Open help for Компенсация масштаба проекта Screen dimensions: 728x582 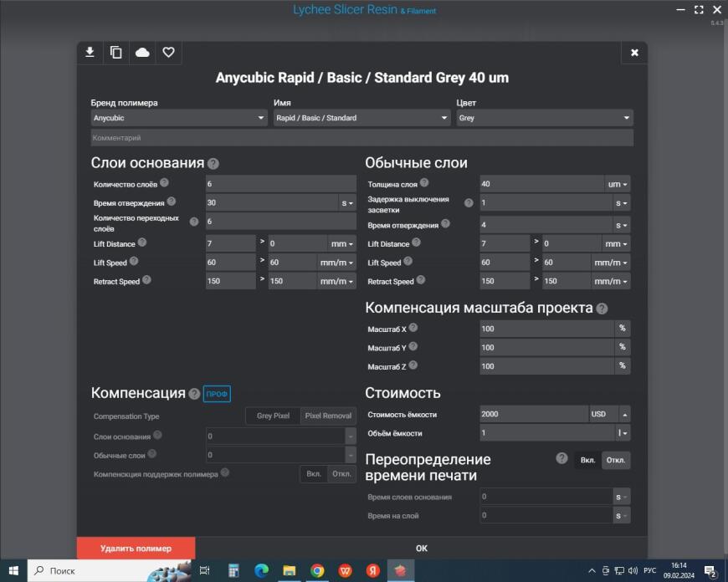click(602, 309)
